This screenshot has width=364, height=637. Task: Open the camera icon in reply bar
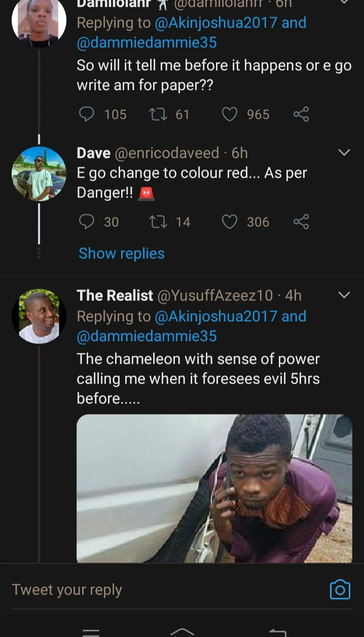(x=340, y=589)
